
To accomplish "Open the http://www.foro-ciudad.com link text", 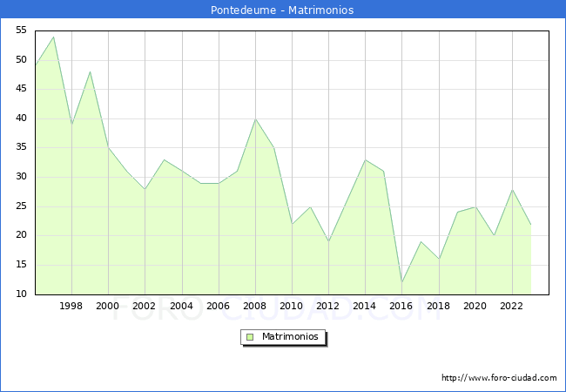I will 499,378.
